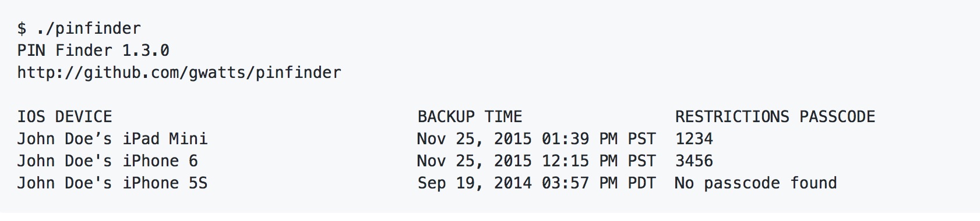Click the PST timezone on iPhone 6 row
This screenshot has height=221, width=980.
coord(641,161)
